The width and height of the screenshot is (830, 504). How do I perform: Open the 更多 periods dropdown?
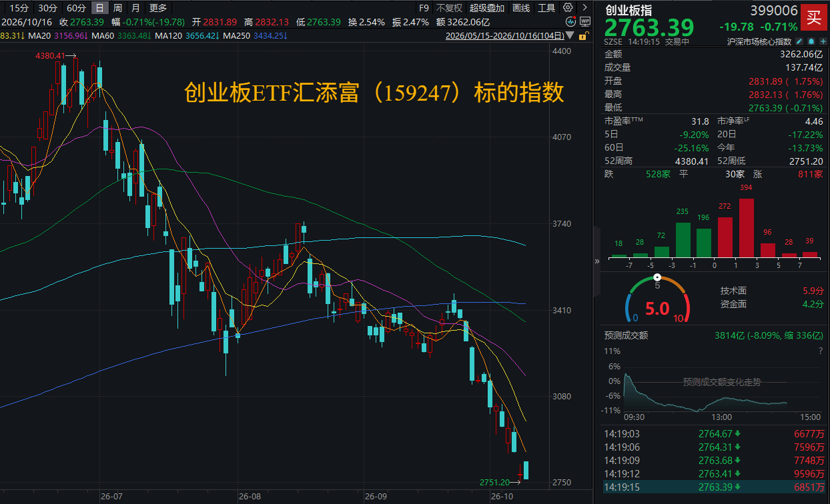point(158,8)
